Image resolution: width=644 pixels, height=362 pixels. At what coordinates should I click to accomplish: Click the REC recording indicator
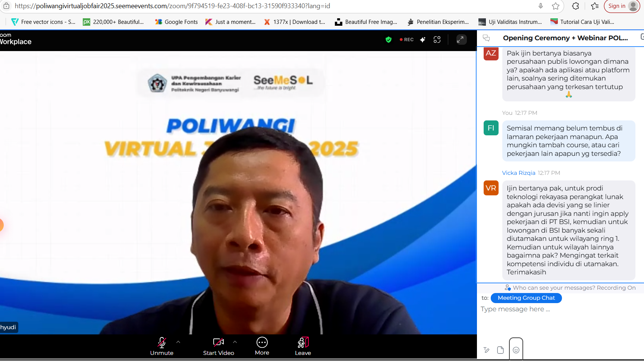tap(406, 40)
